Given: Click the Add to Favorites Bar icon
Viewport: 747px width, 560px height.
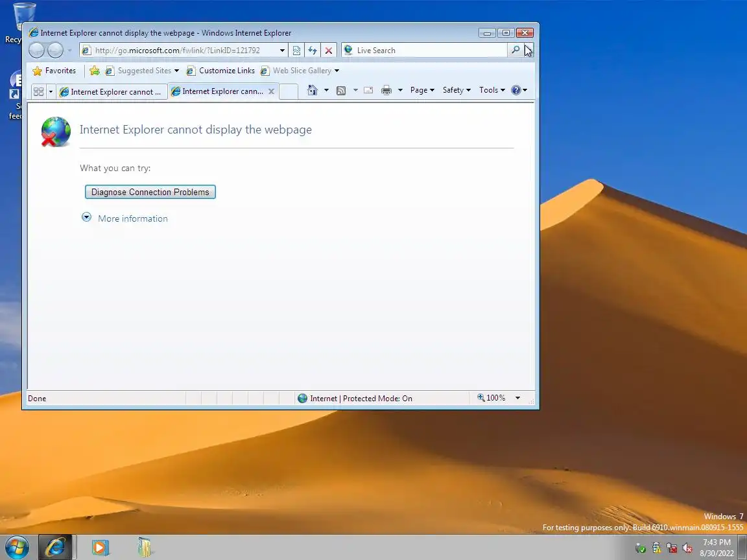Looking at the screenshot, I should (94, 71).
